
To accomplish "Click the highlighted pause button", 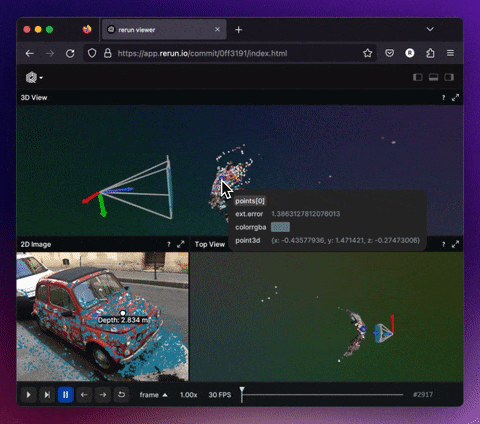I will pyautogui.click(x=65, y=395).
